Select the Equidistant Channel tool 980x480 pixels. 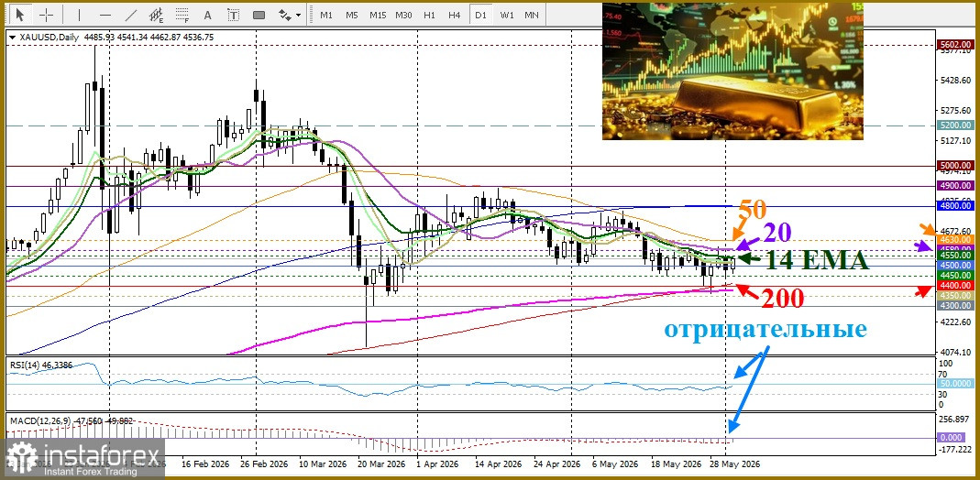coord(157,15)
